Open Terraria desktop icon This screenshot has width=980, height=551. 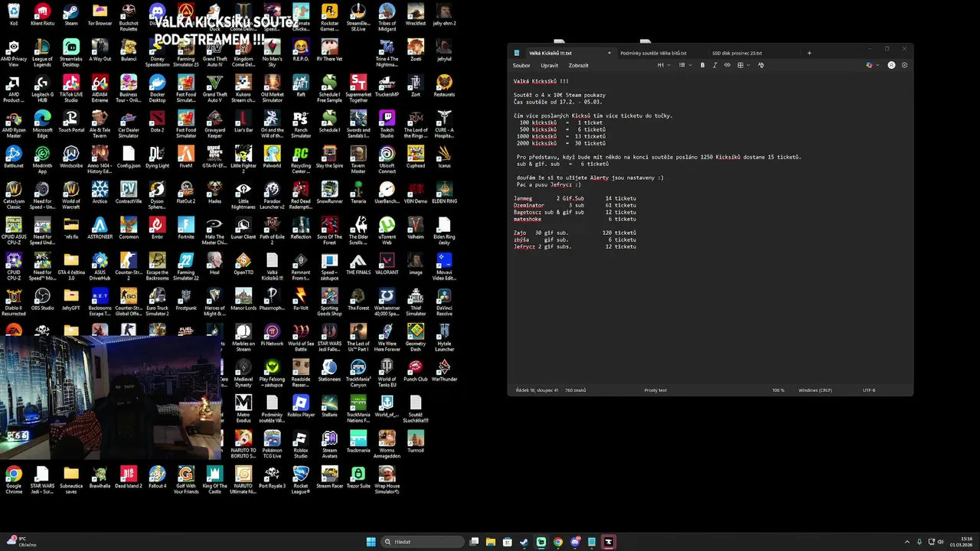[x=358, y=192]
